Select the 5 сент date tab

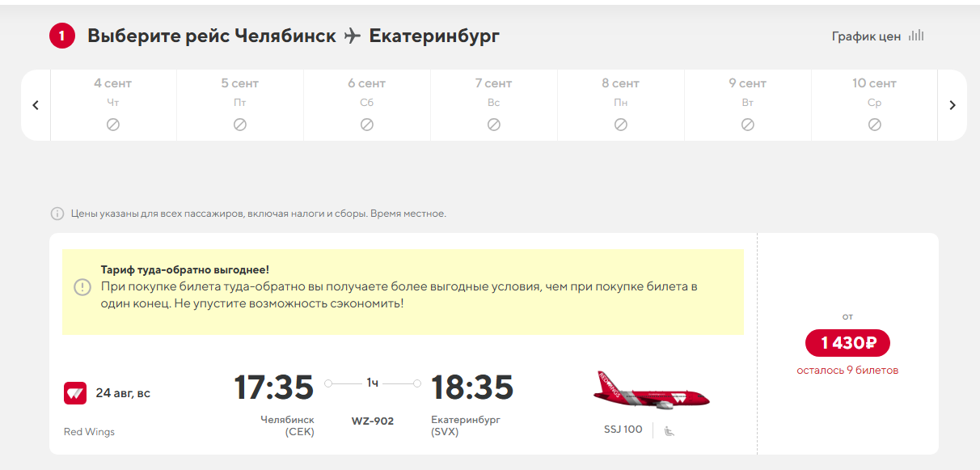(240, 105)
